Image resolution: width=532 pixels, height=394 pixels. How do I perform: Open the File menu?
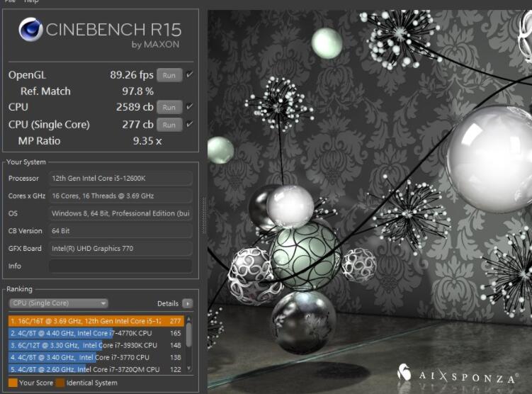(10, 1)
